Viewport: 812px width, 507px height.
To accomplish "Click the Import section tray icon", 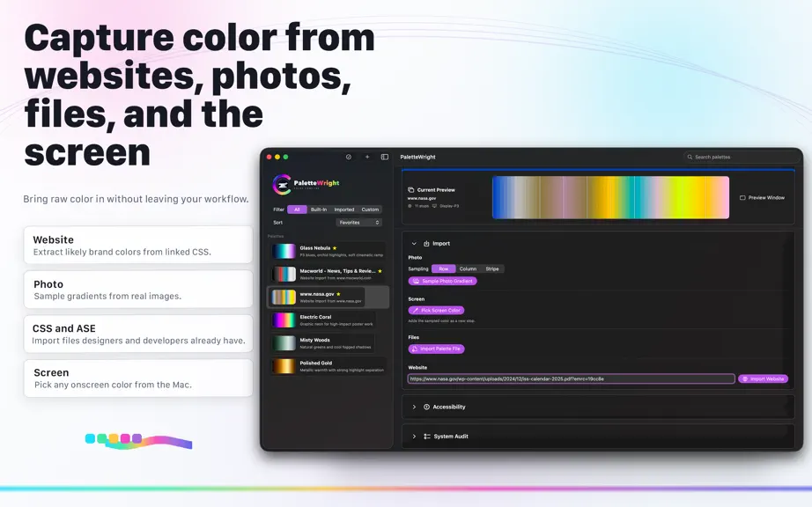I will tap(427, 243).
